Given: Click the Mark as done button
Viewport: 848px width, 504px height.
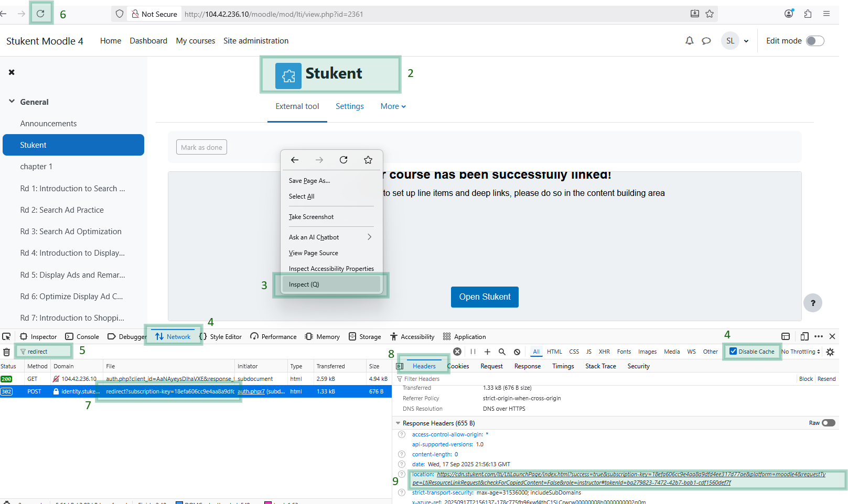Looking at the screenshot, I should tap(201, 147).
